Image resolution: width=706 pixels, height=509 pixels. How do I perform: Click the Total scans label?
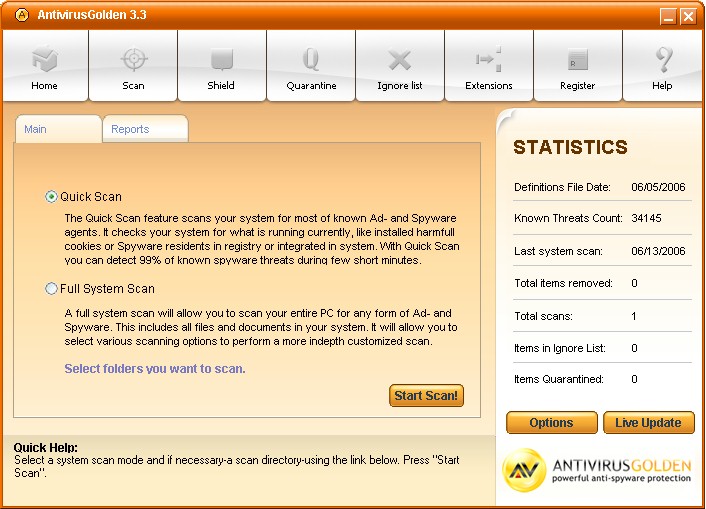tap(543, 316)
